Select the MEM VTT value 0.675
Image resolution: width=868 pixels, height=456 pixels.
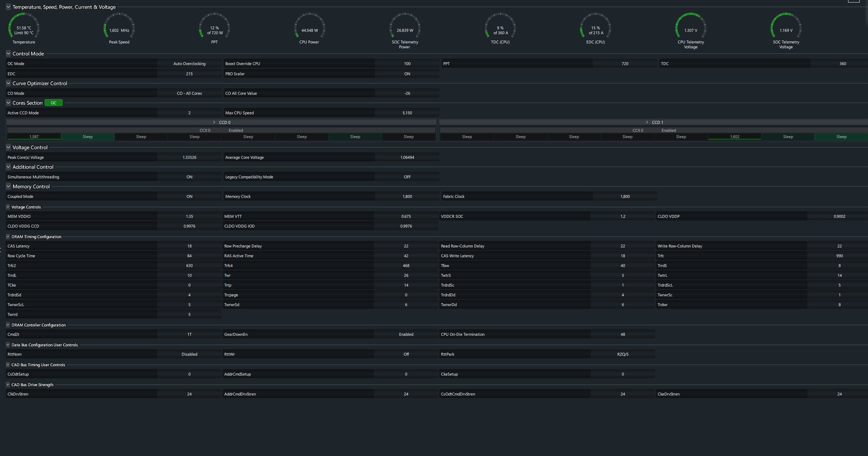406,216
